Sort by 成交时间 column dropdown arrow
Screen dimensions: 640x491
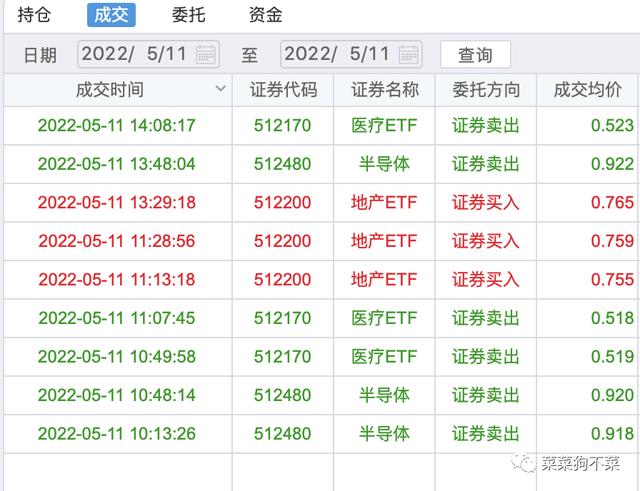[x=220, y=90]
